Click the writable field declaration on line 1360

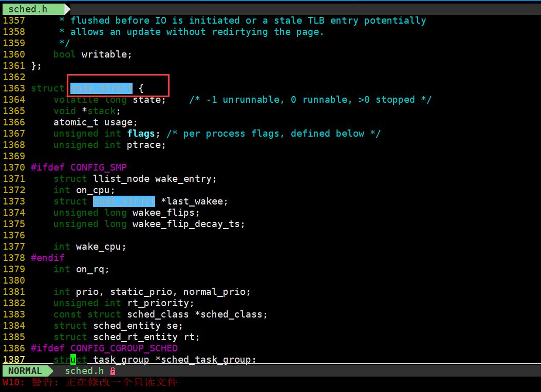coord(105,54)
